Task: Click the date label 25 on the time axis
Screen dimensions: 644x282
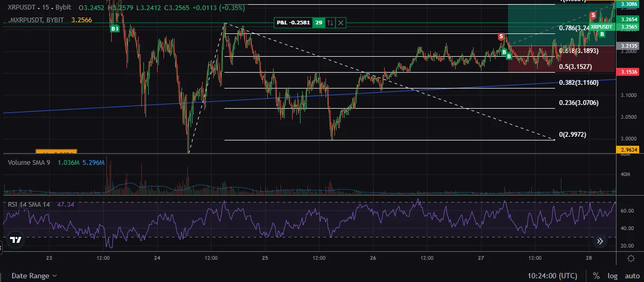Action: coord(265,258)
